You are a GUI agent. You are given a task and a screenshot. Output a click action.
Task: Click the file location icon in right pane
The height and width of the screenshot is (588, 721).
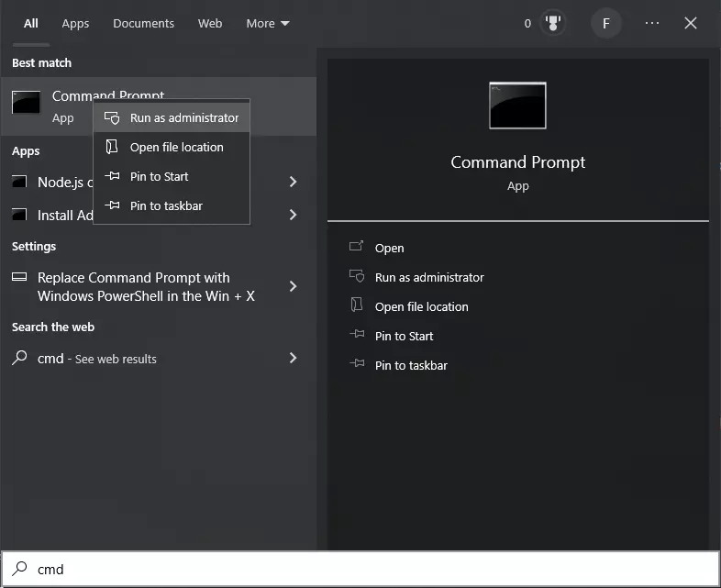(356, 305)
